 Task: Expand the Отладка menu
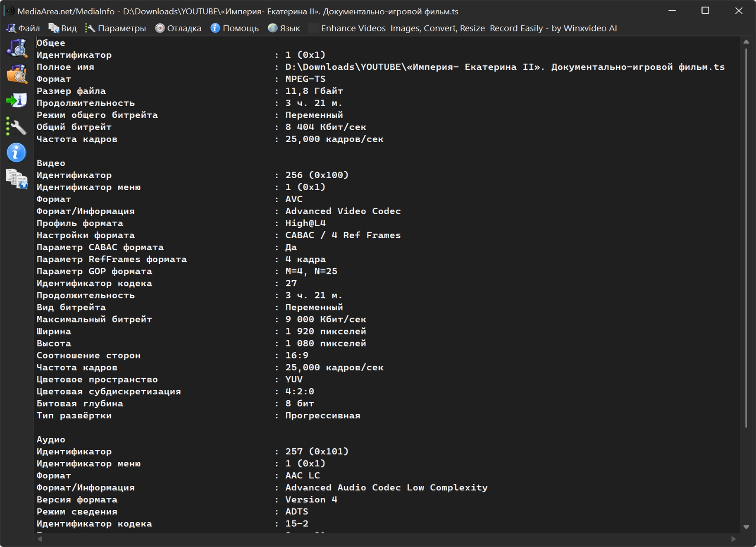(178, 28)
